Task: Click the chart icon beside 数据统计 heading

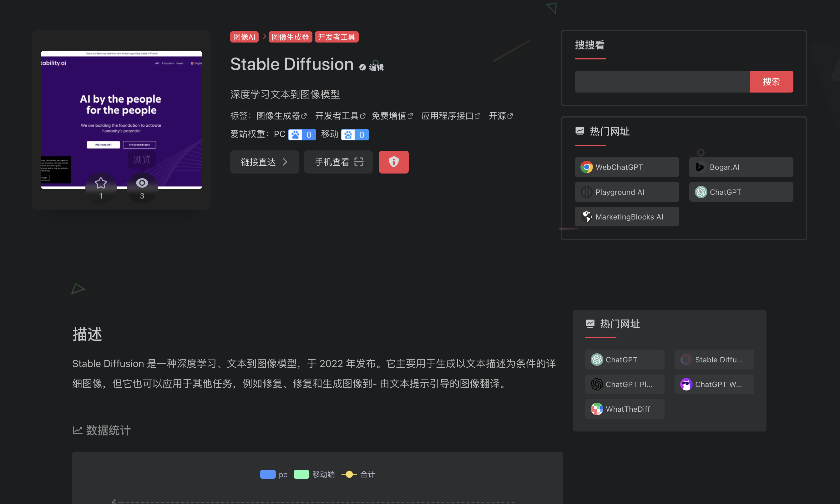Action: coord(78,430)
